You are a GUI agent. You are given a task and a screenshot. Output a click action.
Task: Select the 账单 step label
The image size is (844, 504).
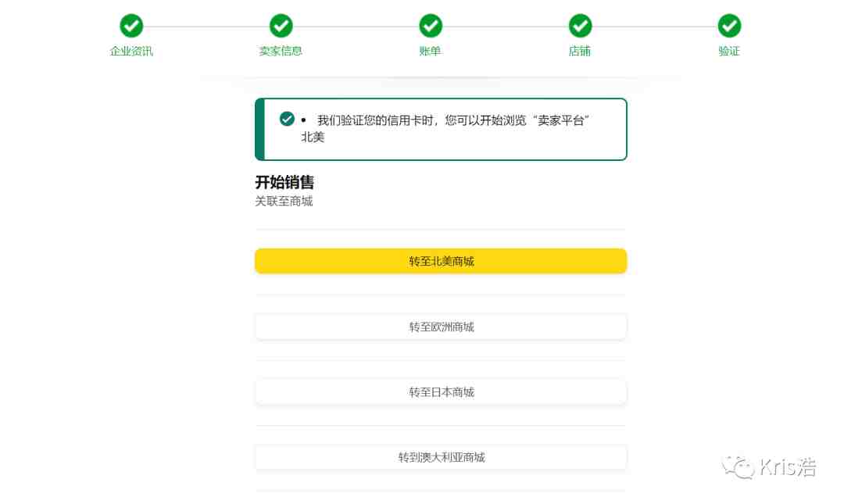coord(430,51)
